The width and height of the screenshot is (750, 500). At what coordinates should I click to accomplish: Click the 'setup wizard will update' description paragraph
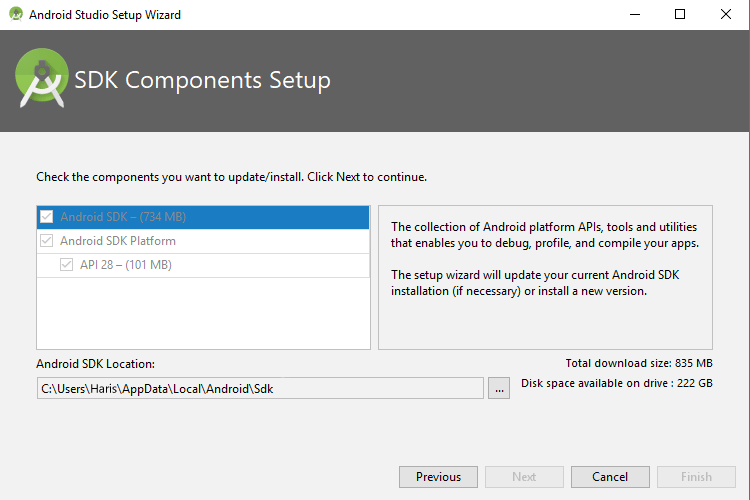(535, 283)
